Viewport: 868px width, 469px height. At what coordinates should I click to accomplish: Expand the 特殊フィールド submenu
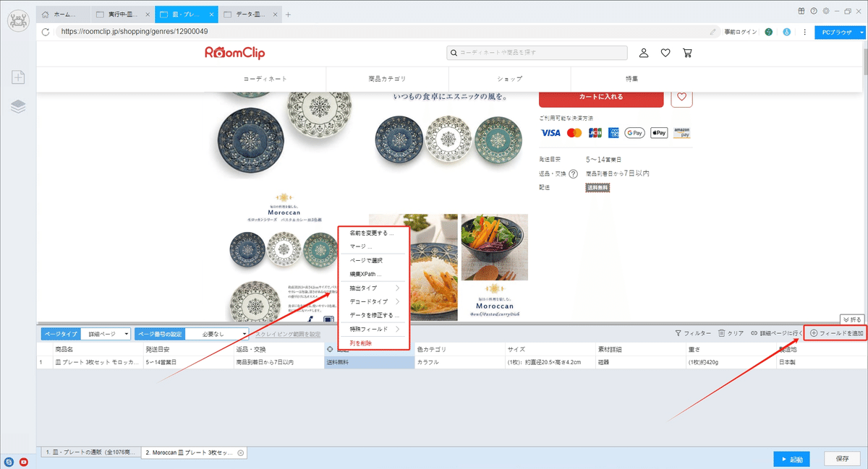(x=373, y=329)
